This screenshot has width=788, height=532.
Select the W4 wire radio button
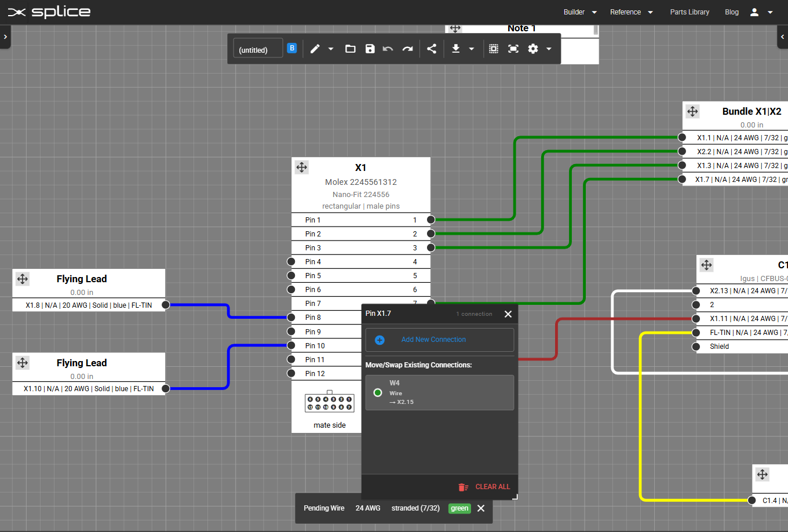click(378, 393)
